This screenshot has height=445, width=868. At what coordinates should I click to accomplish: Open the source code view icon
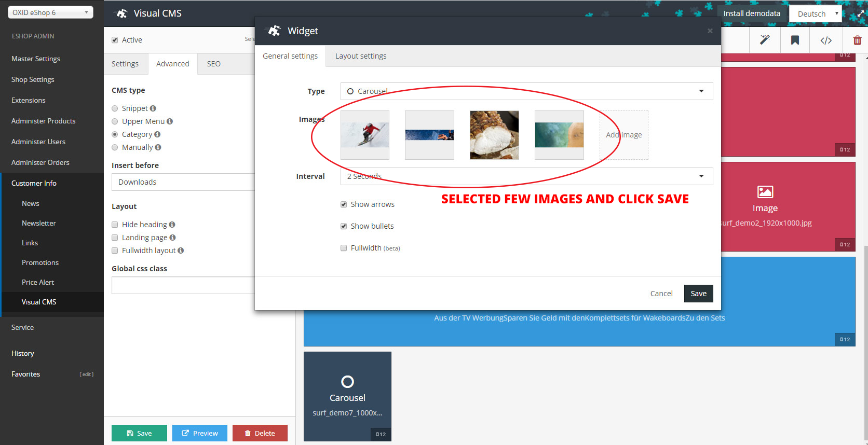point(826,40)
